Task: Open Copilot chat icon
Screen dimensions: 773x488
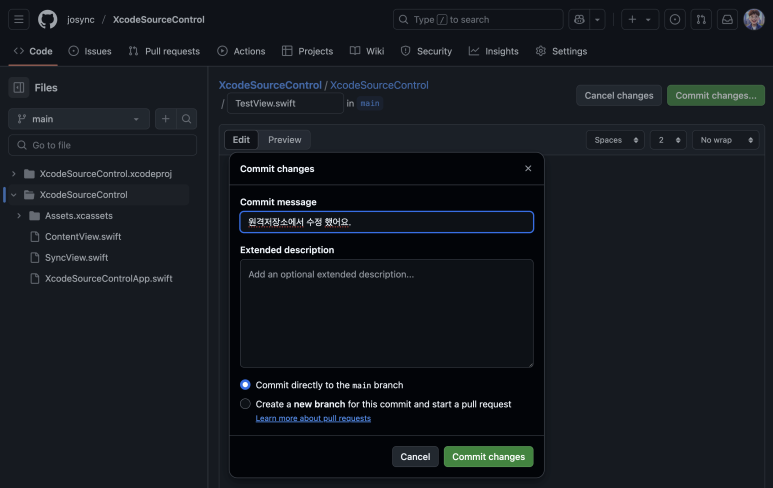Action: 579,20
